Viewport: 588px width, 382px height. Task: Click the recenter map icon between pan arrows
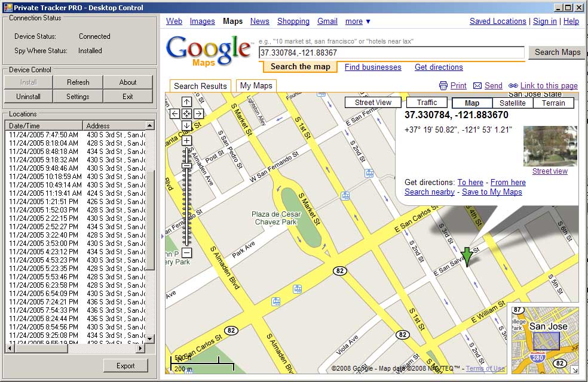(187, 113)
